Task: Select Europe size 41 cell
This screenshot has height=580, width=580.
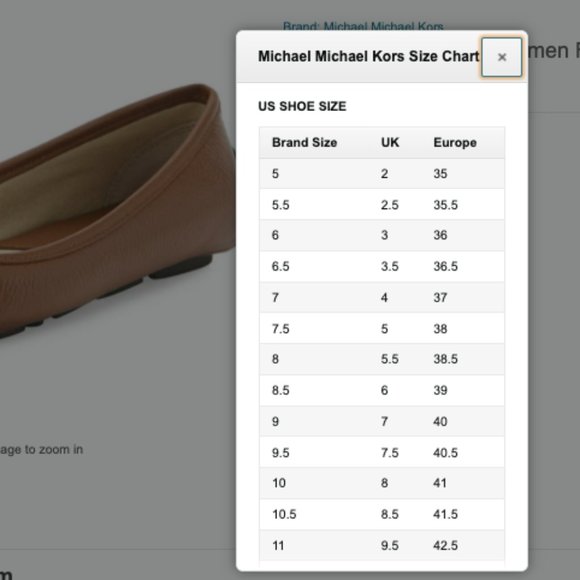Action: (440, 483)
